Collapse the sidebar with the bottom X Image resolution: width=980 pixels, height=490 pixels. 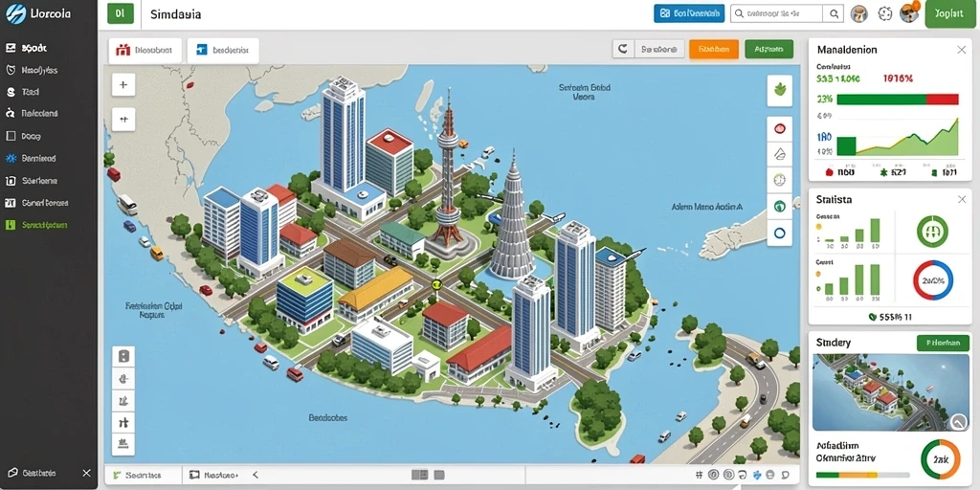tap(86, 473)
